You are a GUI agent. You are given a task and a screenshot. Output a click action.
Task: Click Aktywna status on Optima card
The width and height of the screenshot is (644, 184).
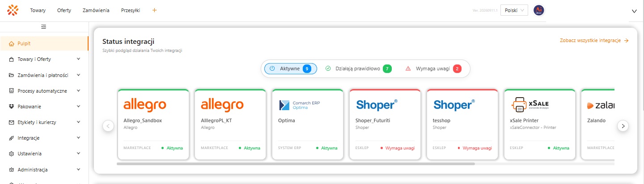coord(327,148)
